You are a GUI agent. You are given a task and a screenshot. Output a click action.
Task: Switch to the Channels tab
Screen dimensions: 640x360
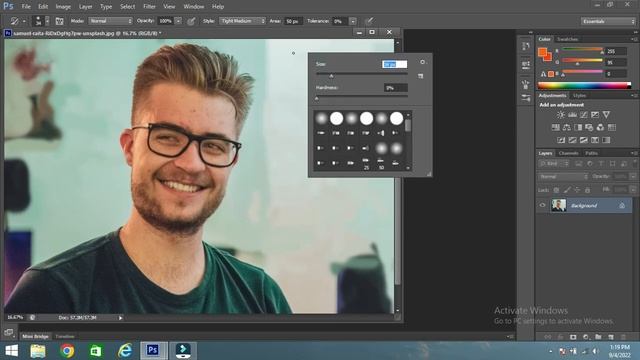click(569, 153)
